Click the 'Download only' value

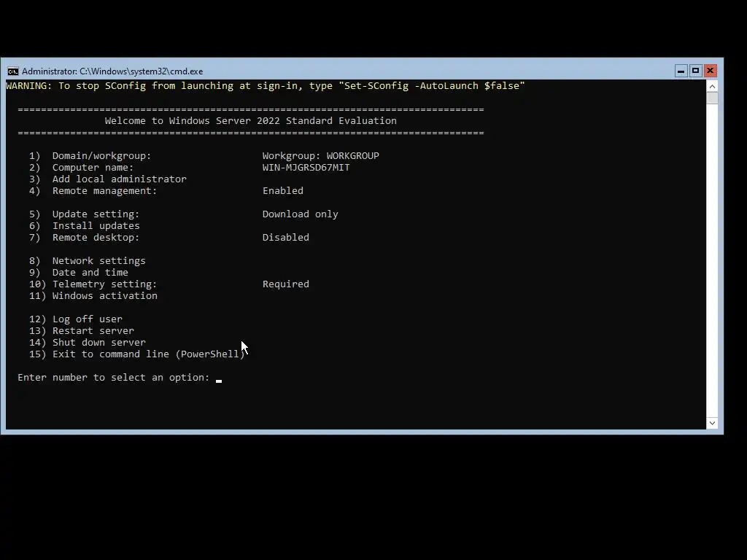[300, 214]
